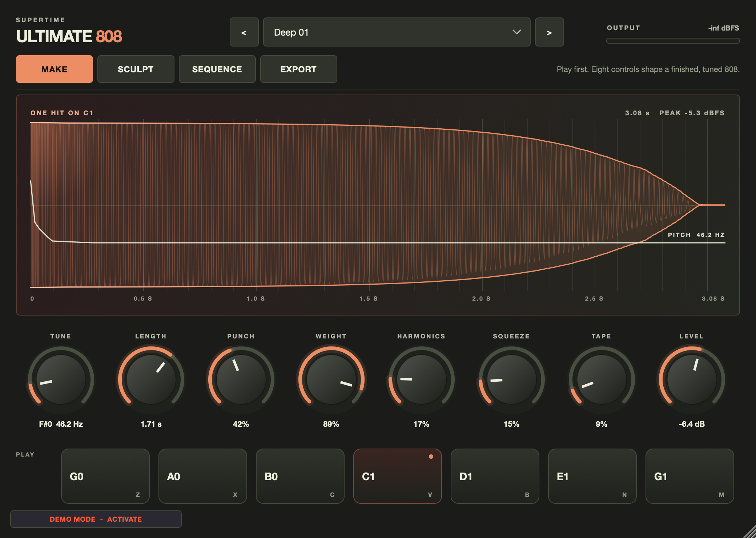
Task: Switch to the SEQUENCE tab
Action: 217,69
